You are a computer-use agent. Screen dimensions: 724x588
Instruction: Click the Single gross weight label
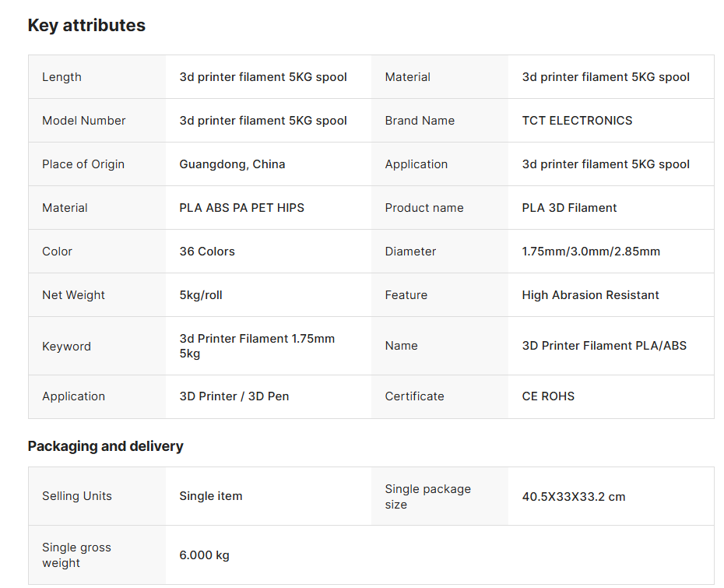[x=76, y=555]
